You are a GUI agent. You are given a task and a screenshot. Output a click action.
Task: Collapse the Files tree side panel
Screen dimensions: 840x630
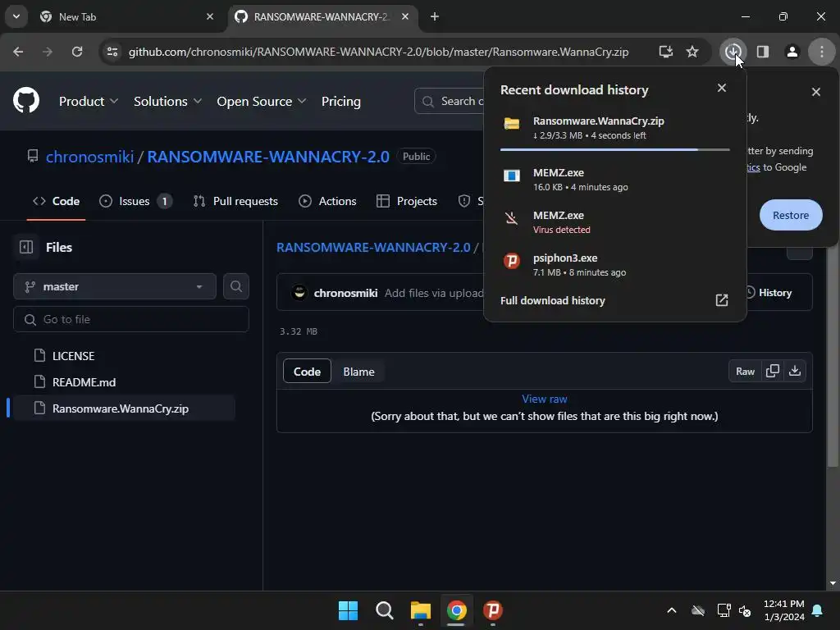coord(25,247)
